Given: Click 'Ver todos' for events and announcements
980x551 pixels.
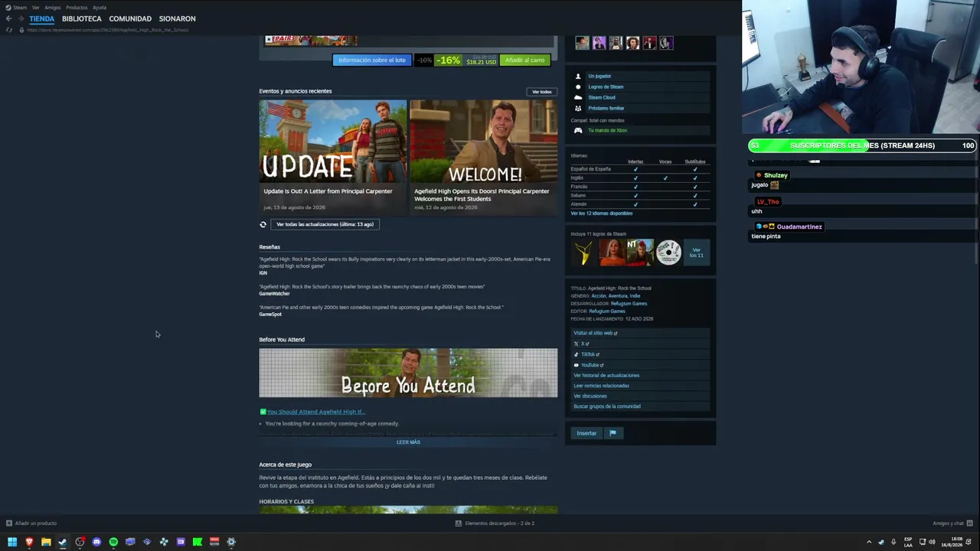Looking at the screenshot, I should click(x=542, y=92).
